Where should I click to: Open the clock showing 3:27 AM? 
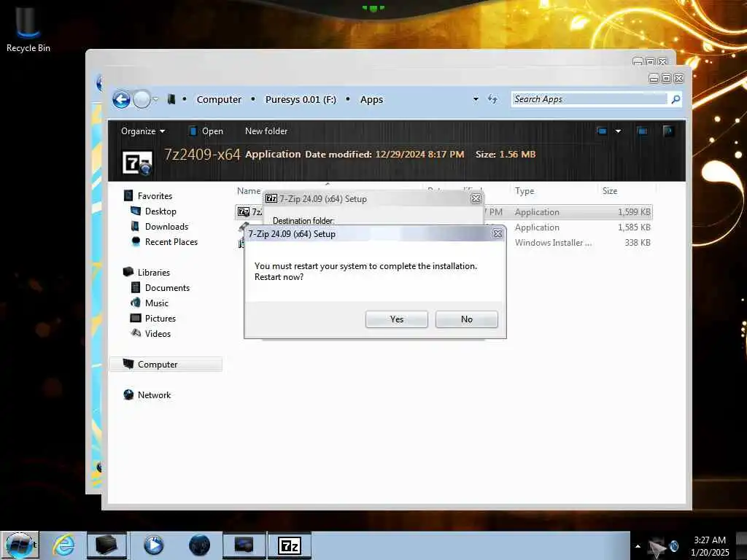coord(709,545)
